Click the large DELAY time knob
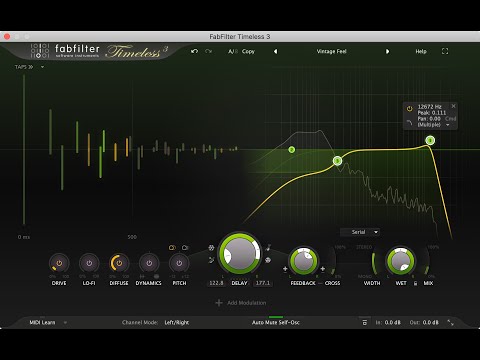Image resolution: width=480 pixels, height=360 pixels. tap(239, 254)
